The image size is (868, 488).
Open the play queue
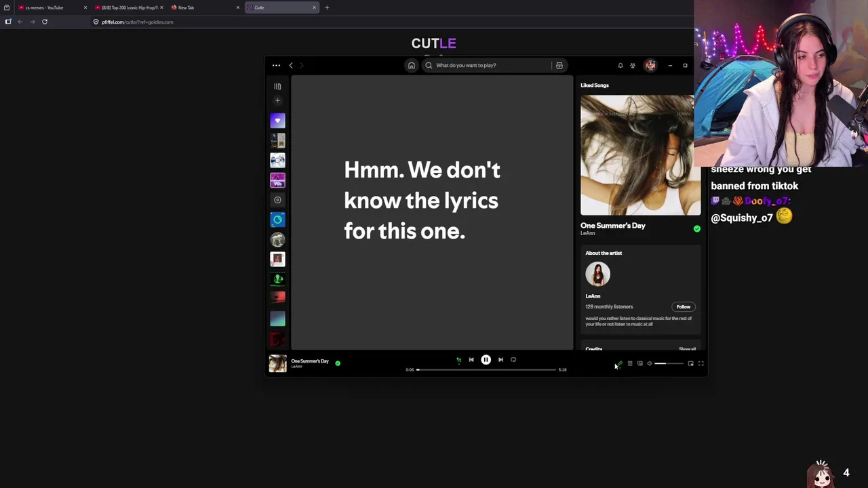pyautogui.click(x=629, y=364)
